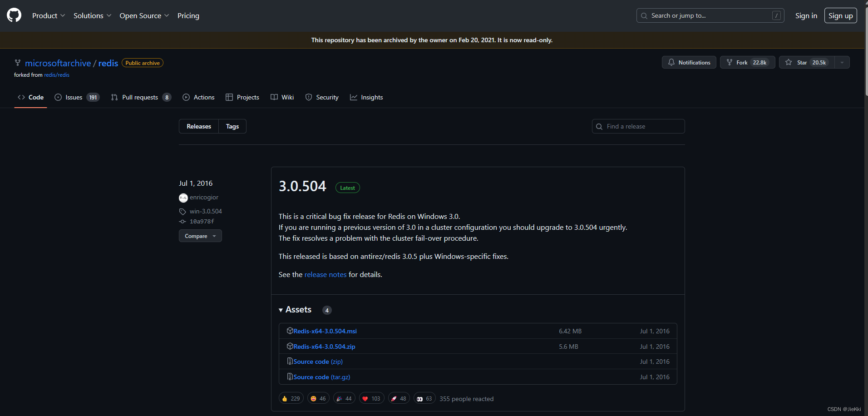
Task: Open the Wiki tab
Action: pyautogui.click(x=282, y=97)
